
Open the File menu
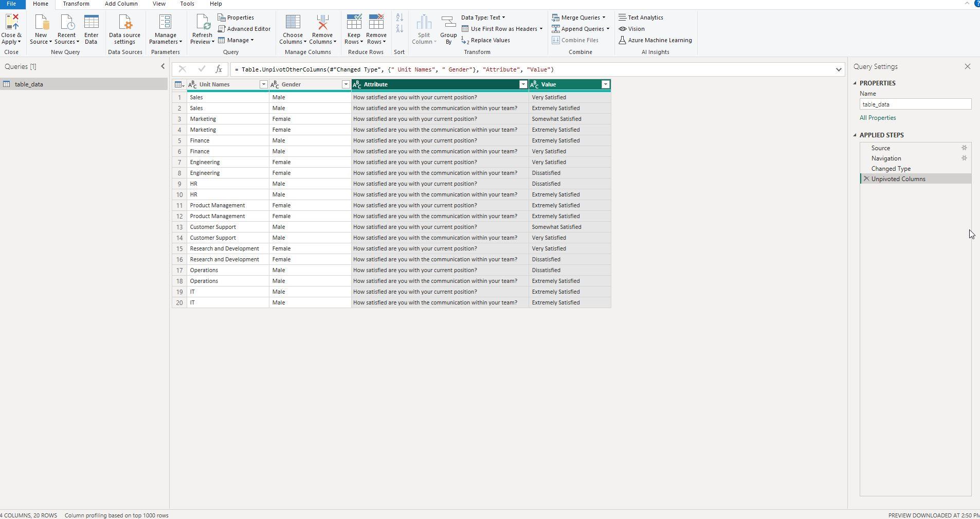[11, 4]
